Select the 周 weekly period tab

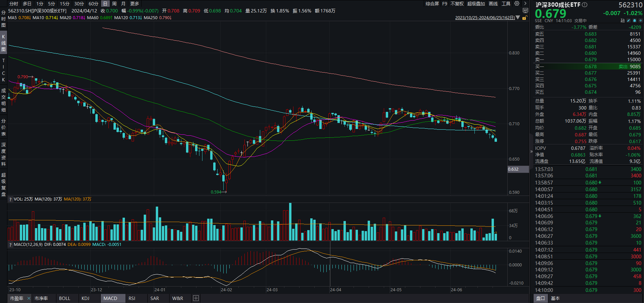coord(114,4)
